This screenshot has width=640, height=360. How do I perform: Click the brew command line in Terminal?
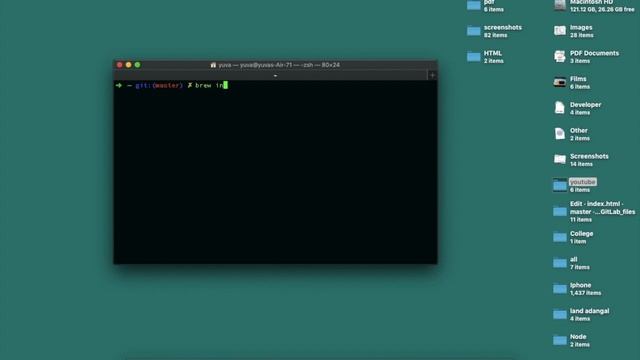pyautogui.click(x=211, y=85)
